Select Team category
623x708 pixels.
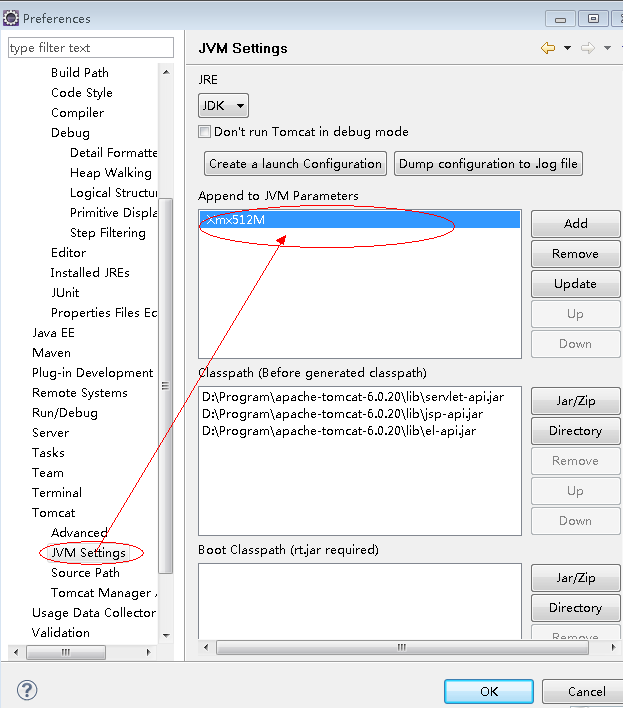click(x=48, y=473)
